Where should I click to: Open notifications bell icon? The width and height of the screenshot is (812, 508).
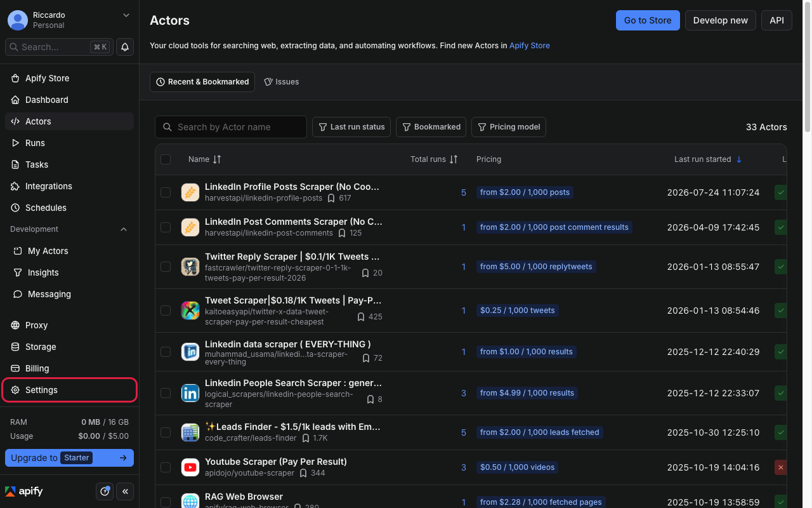coord(125,47)
